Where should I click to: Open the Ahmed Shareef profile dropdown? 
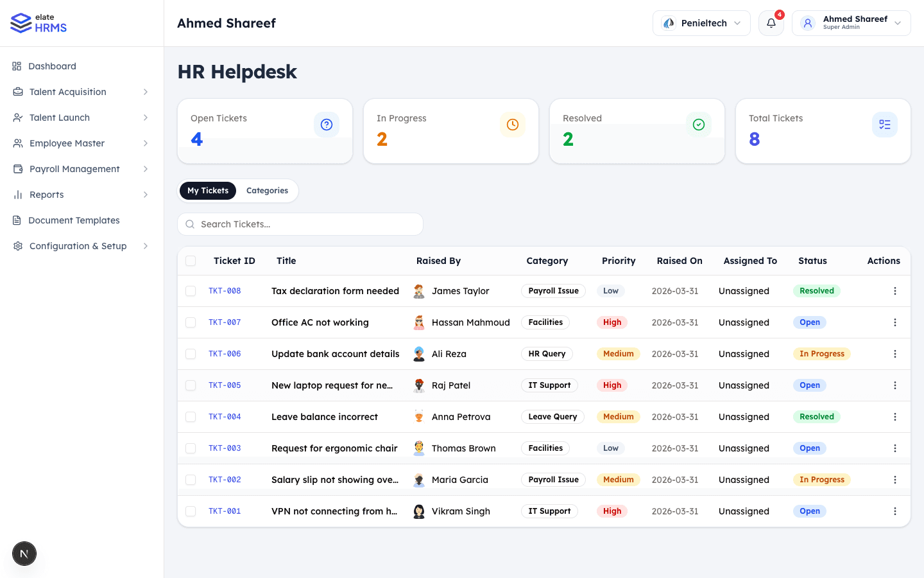pos(851,22)
